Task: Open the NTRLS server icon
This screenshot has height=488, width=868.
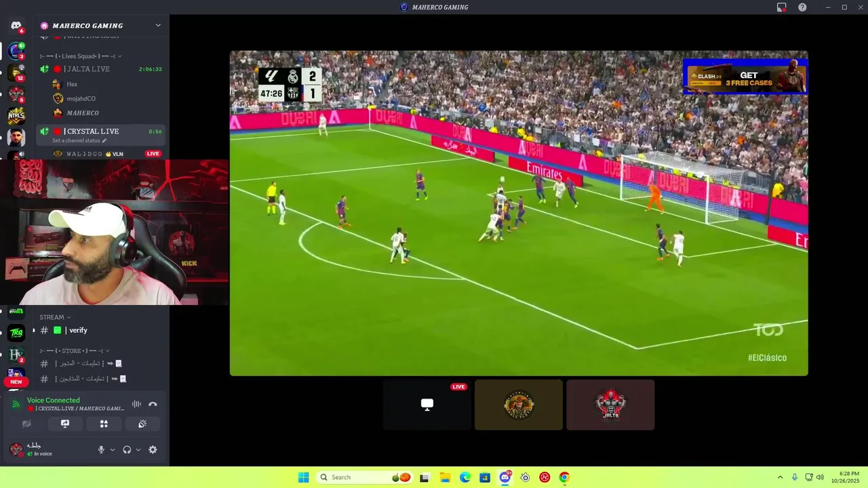Action: 16,116
